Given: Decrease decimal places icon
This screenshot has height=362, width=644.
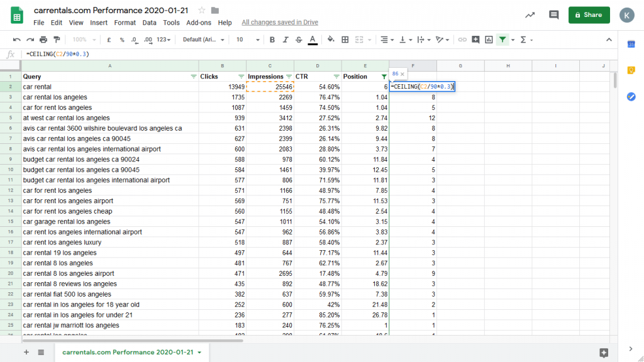Looking at the screenshot, I should tap(135, 40).
